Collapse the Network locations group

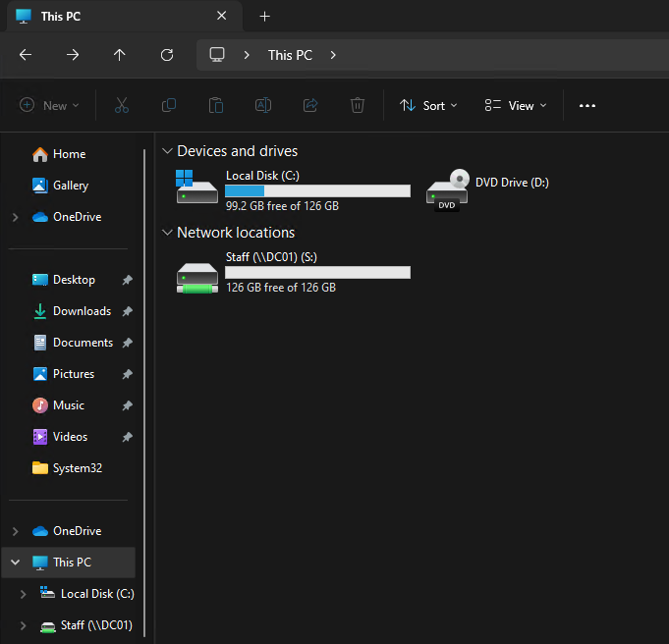(166, 233)
